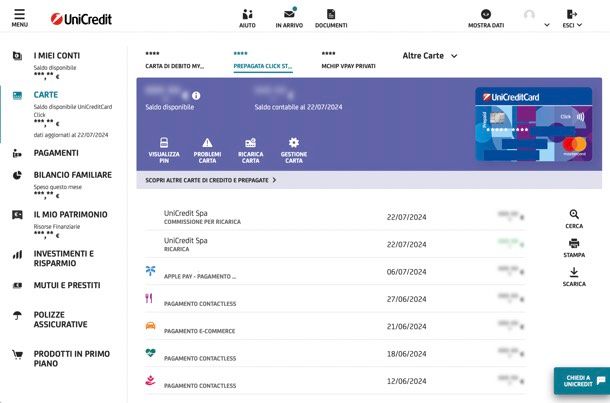Switch to CARTA DI DEBITO MY tab
The height and width of the screenshot is (403, 610).
tap(175, 60)
